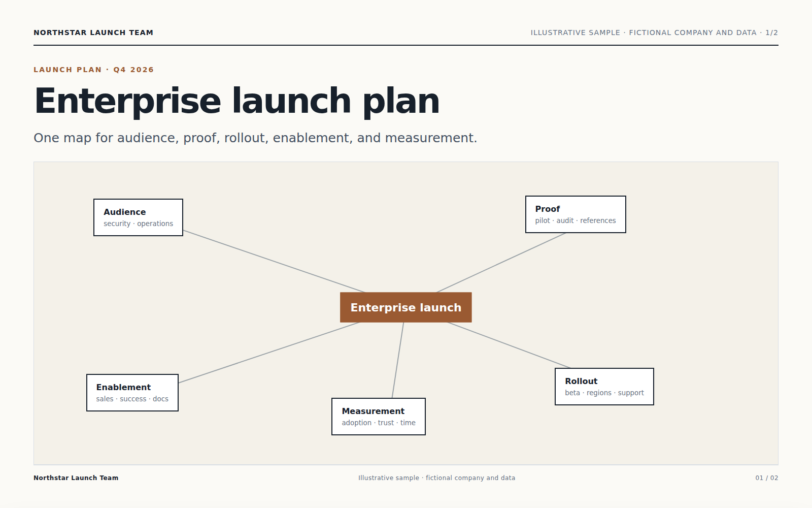Select the Enablement node box

[132, 393]
